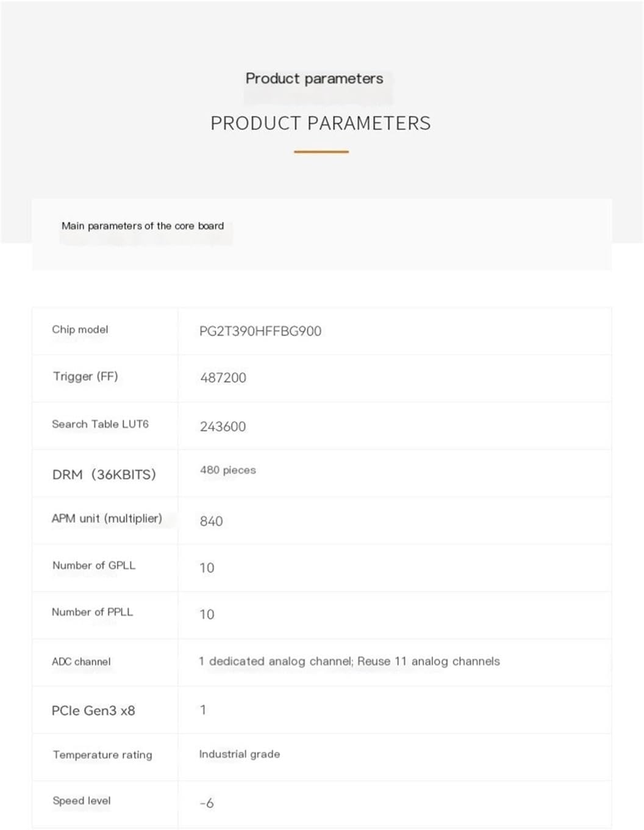Click Main parameters of the core board
The image size is (644, 830).
click(x=143, y=226)
